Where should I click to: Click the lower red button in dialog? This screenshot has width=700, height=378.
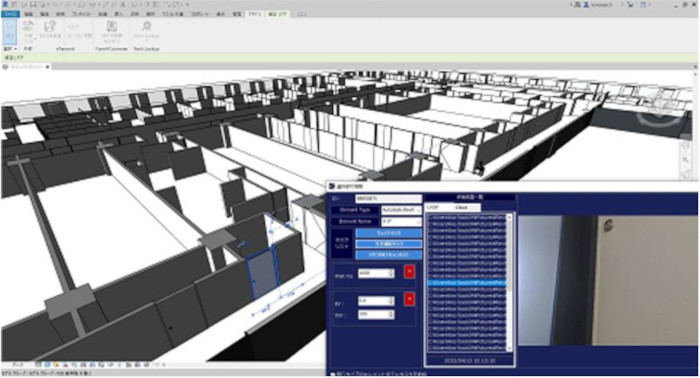tap(409, 299)
